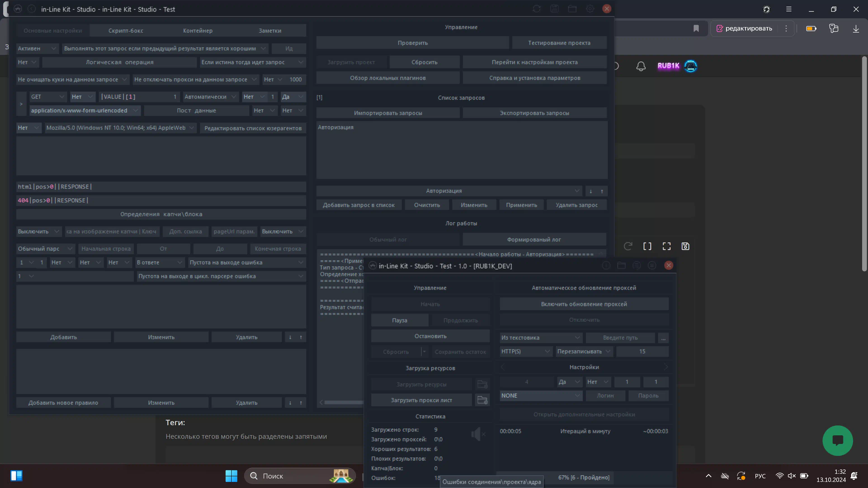Click the back arrow icon in Studio title bar
Image resolution: width=868 pixels, height=488 pixels.
click(x=31, y=9)
